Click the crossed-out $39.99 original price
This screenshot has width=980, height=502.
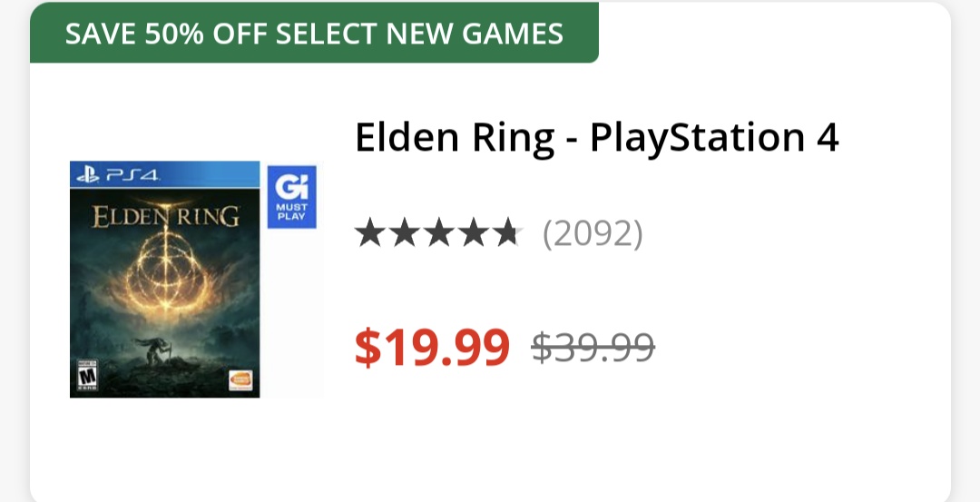coord(593,347)
